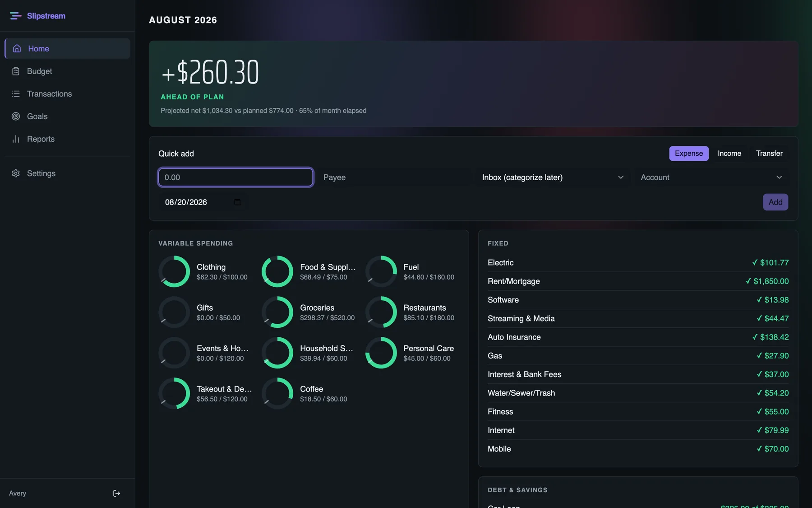The width and height of the screenshot is (812, 508).
Task: Go to Transactions
Action: 68,93
